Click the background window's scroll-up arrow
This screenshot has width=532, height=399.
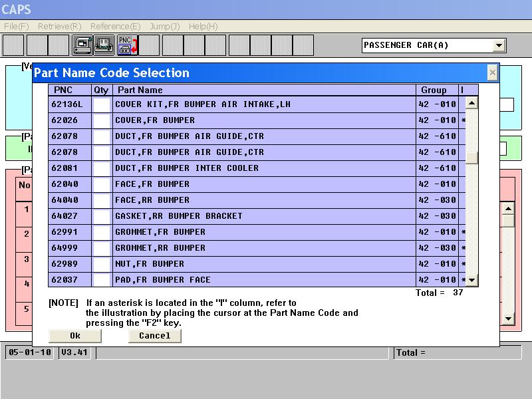tap(508, 208)
